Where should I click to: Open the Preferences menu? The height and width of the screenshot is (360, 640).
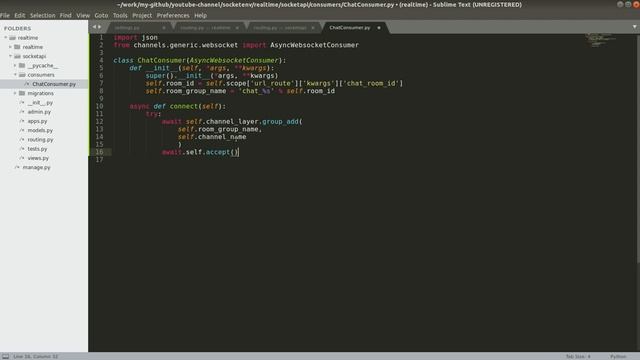pyautogui.click(x=173, y=16)
